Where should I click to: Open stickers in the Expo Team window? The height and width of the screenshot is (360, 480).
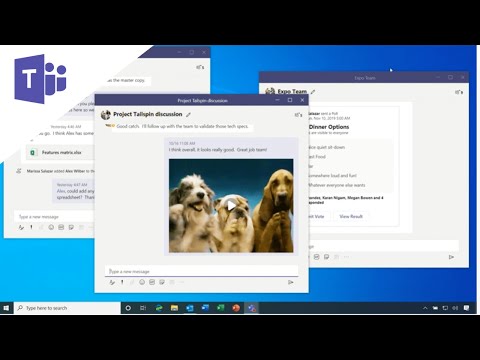327,257
